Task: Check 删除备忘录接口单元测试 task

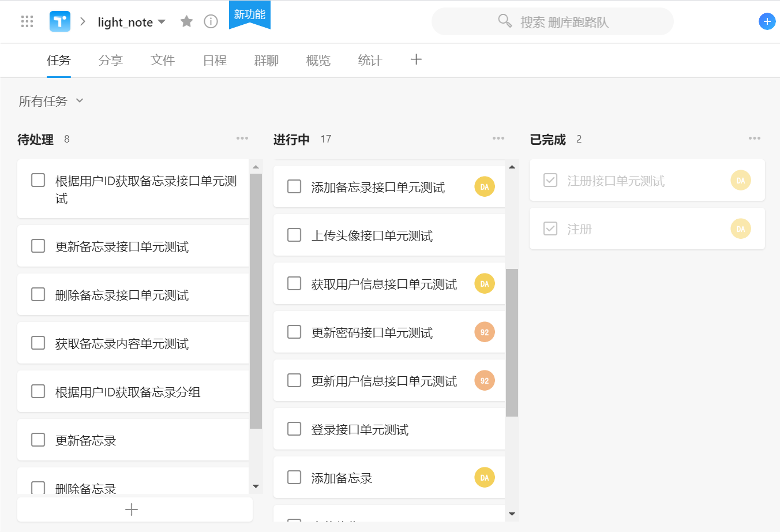Action: (x=38, y=294)
